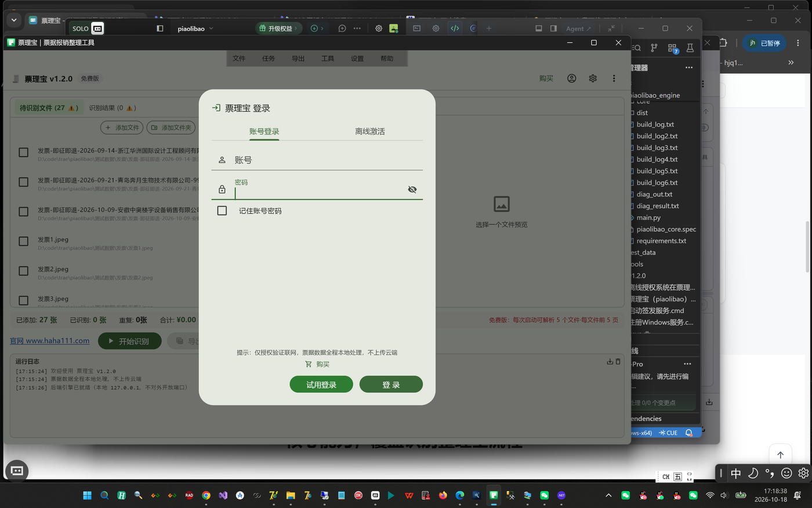Open the Agent dropdown in IDE
The height and width of the screenshot is (508, 812).
[578, 28]
